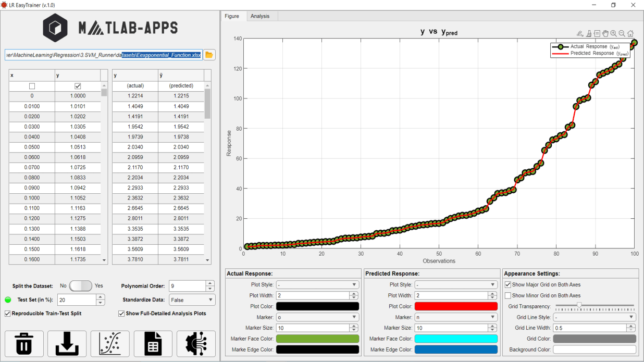Select the brush tool on the figure toolbar
The height and width of the screenshot is (362, 644).
tap(589, 33)
